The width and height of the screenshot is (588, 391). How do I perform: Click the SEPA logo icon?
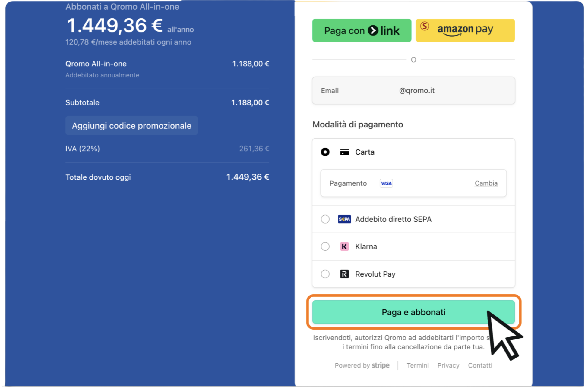coord(344,219)
